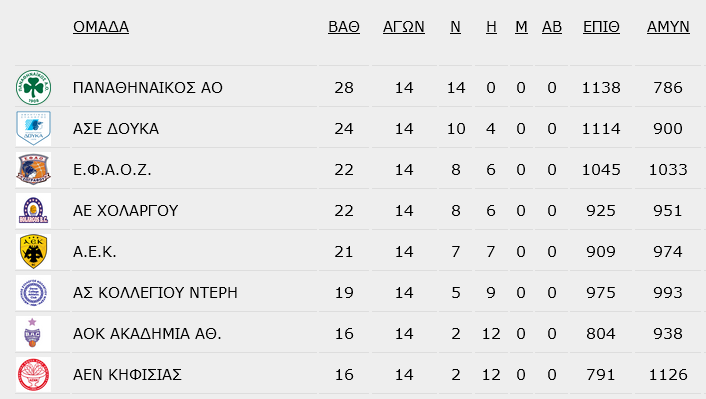Click the ΑΣ ΚΟΛΛΕΓΙΟΥ ΝΤΕΡΗ round emblem
The width and height of the screenshot is (706, 399).
(x=33, y=293)
